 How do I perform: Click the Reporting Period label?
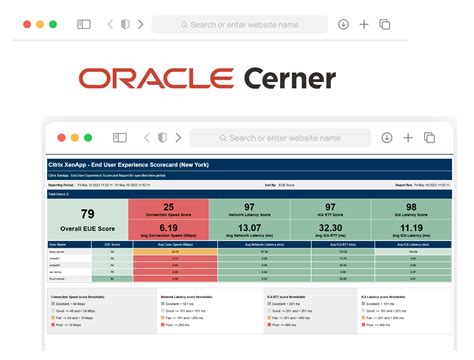click(61, 185)
